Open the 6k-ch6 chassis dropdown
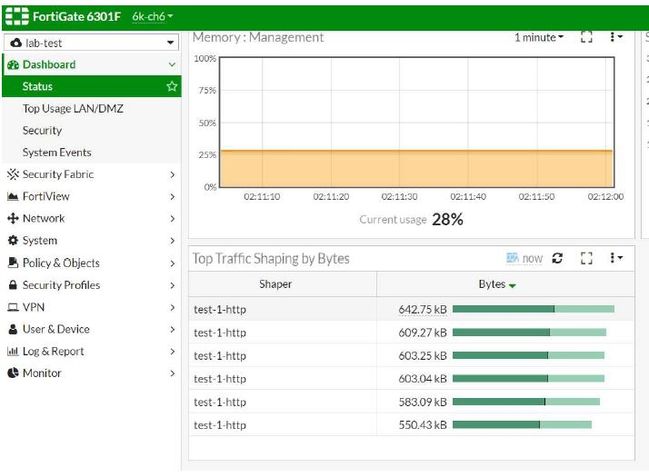The height and width of the screenshot is (476, 649). pyautogui.click(x=153, y=17)
